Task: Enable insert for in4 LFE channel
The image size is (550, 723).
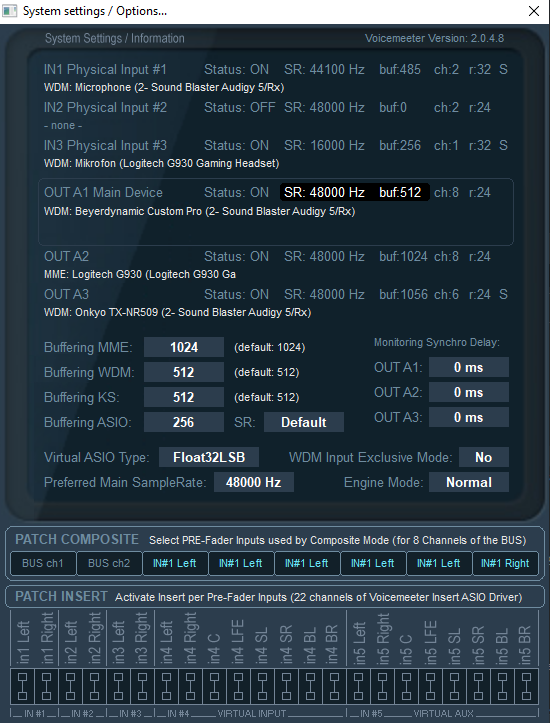Action: tap(238, 687)
